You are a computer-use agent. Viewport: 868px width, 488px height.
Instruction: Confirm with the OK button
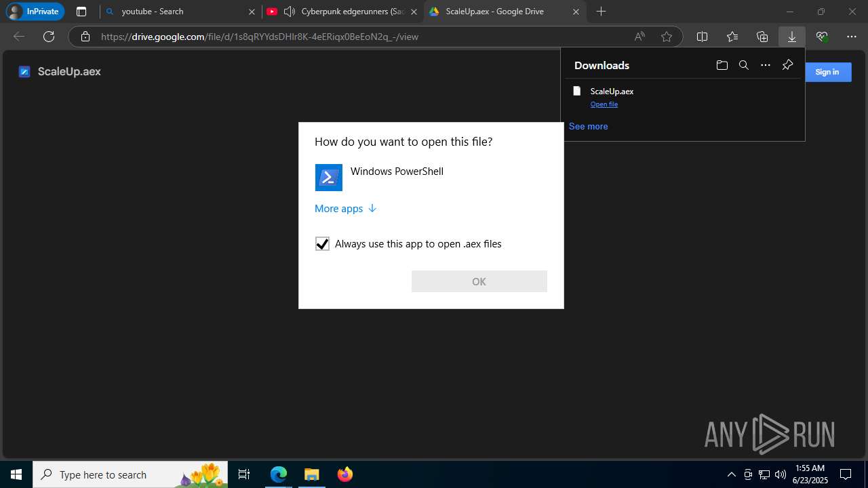(x=479, y=281)
